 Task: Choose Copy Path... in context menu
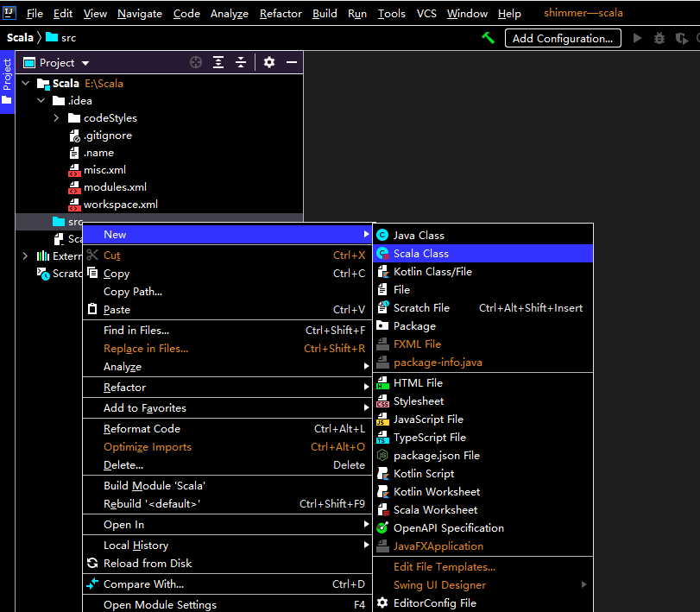point(227,292)
